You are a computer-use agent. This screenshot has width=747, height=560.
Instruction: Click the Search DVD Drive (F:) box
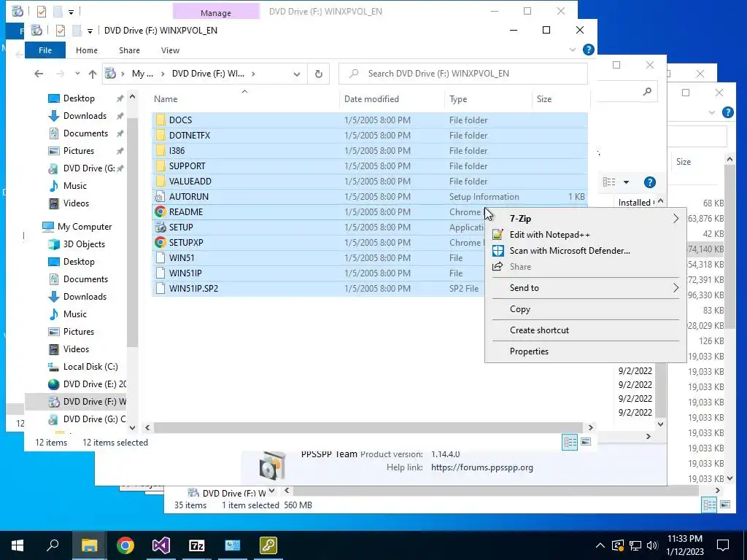(463, 74)
